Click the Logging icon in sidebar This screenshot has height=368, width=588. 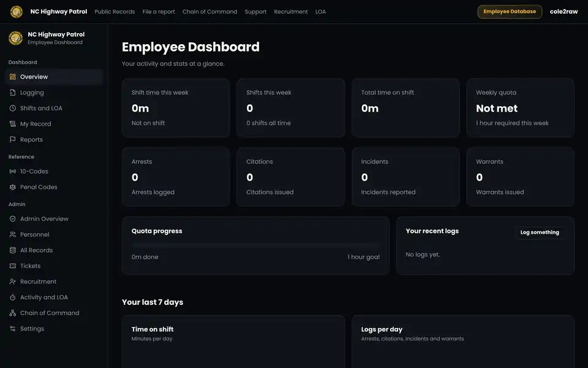[x=13, y=93]
